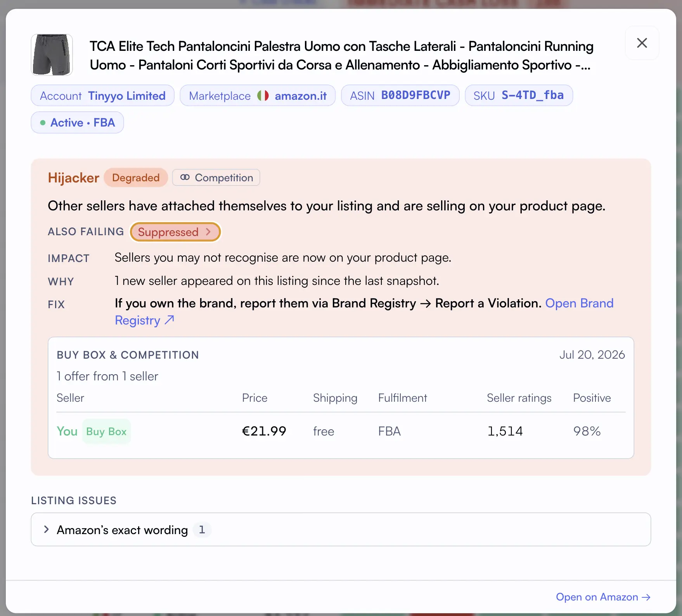Image resolution: width=682 pixels, height=616 pixels.
Task: Click 1 offer from 1 seller text
Action: coord(107,376)
